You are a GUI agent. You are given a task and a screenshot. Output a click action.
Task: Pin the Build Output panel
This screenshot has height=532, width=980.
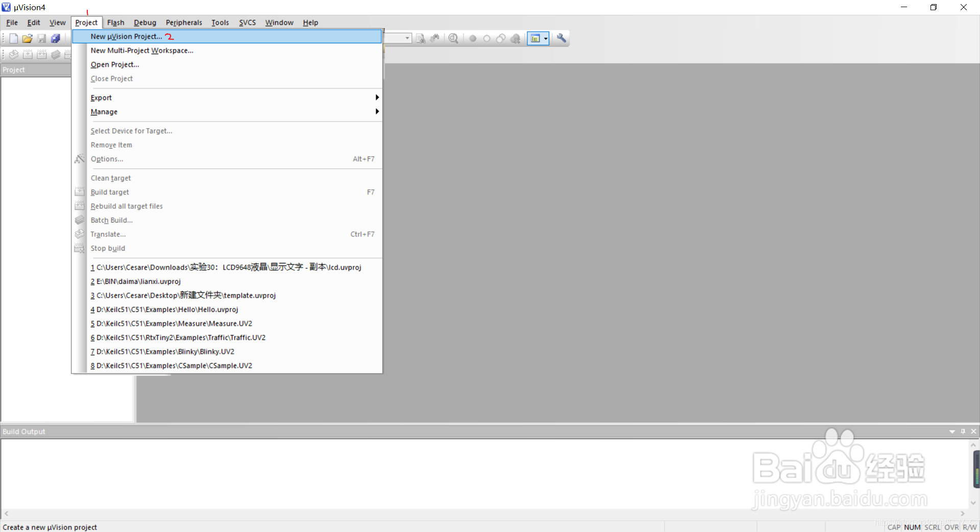pyautogui.click(x=963, y=431)
